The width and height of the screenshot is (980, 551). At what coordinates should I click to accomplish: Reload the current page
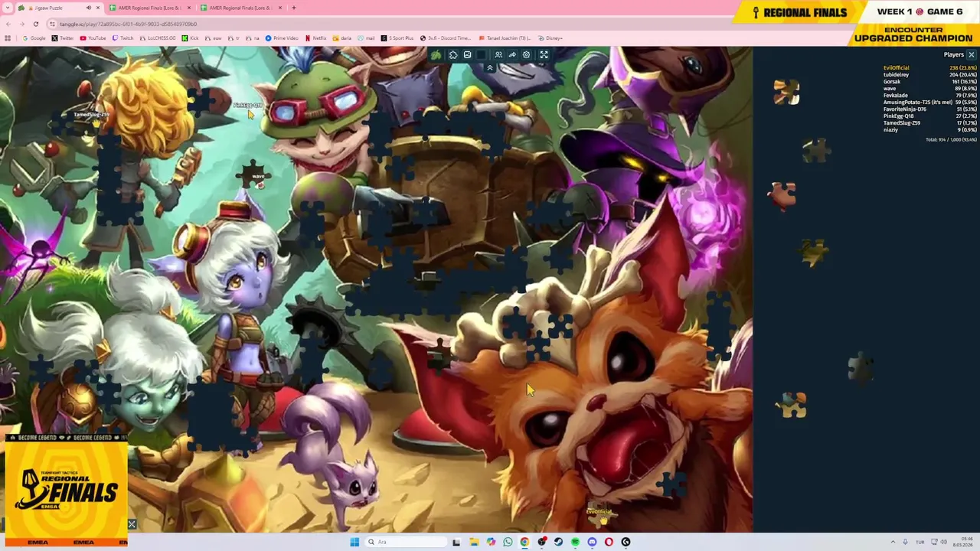pyautogui.click(x=35, y=24)
